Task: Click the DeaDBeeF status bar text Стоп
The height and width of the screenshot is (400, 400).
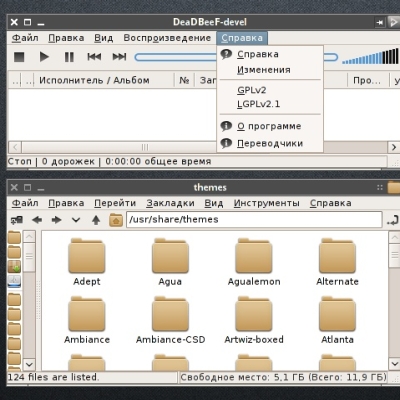Action: click(x=20, y=162)
